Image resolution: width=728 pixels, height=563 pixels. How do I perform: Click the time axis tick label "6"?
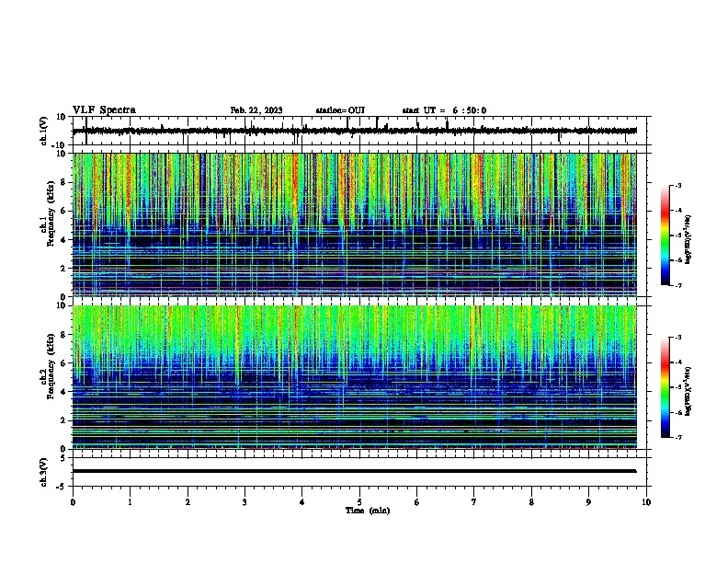[417, 502]
